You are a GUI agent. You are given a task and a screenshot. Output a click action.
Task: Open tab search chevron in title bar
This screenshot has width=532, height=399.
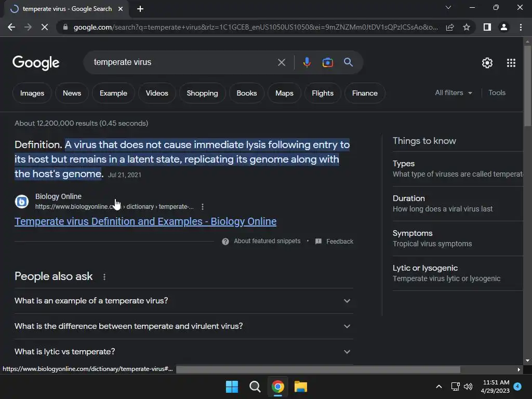[x=448, y=7]
